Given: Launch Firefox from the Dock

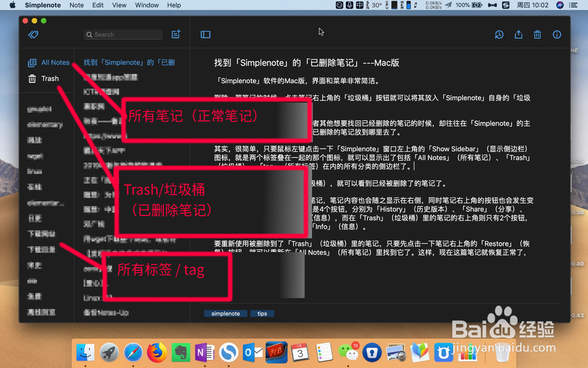Looking at the screenshot, I should click(157, 352).
